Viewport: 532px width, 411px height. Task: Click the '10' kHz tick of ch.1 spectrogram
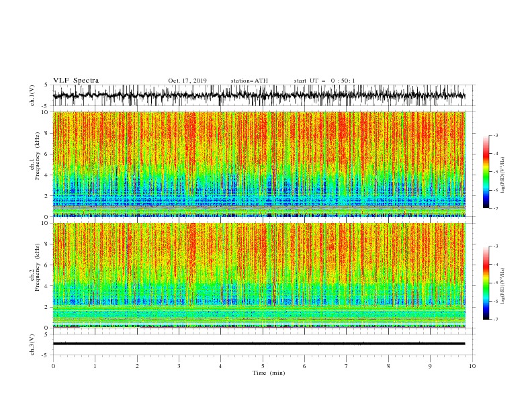pos(45,112)
